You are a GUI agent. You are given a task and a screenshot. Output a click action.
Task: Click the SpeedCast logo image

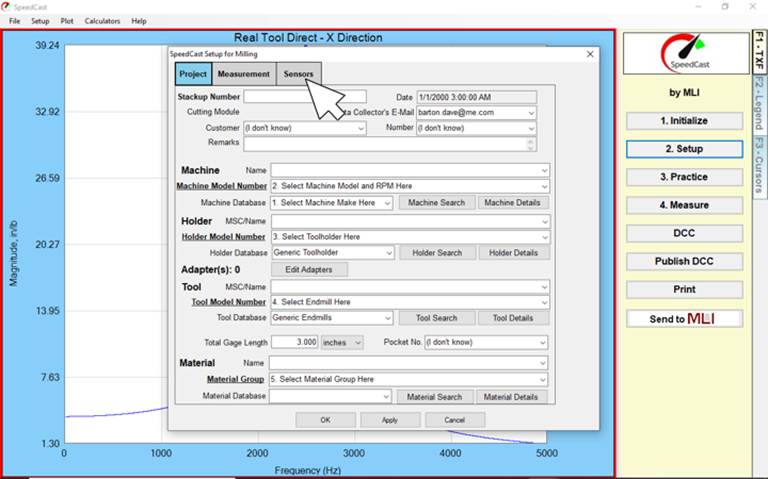[686, 52]
